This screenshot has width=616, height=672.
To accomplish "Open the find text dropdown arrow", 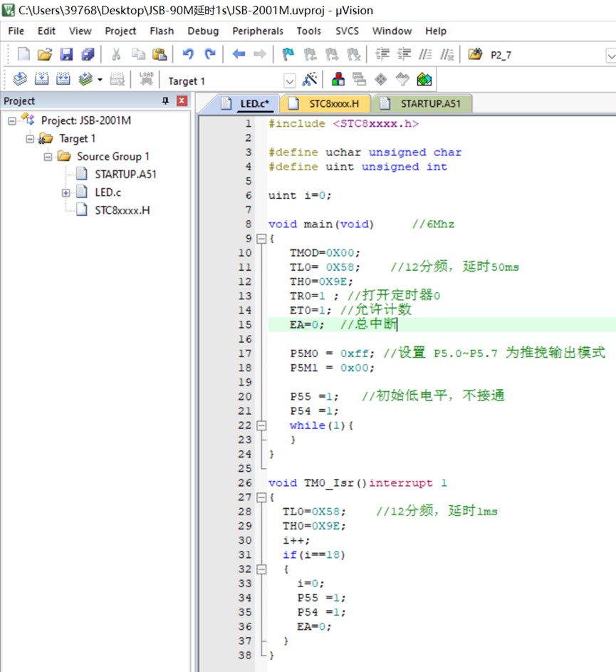I will 611,56.
